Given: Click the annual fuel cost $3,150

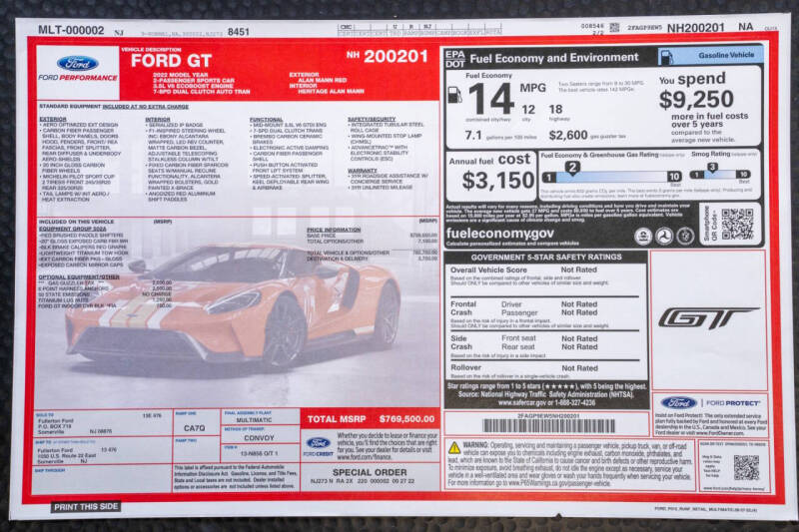Looking at the screenshot, I should click(x=497, y=181).
